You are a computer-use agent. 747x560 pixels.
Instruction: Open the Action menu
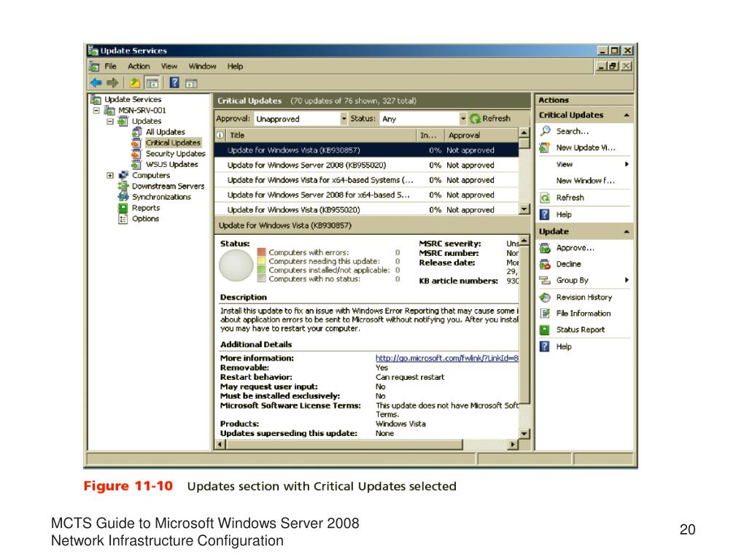(x=139, y=66)
